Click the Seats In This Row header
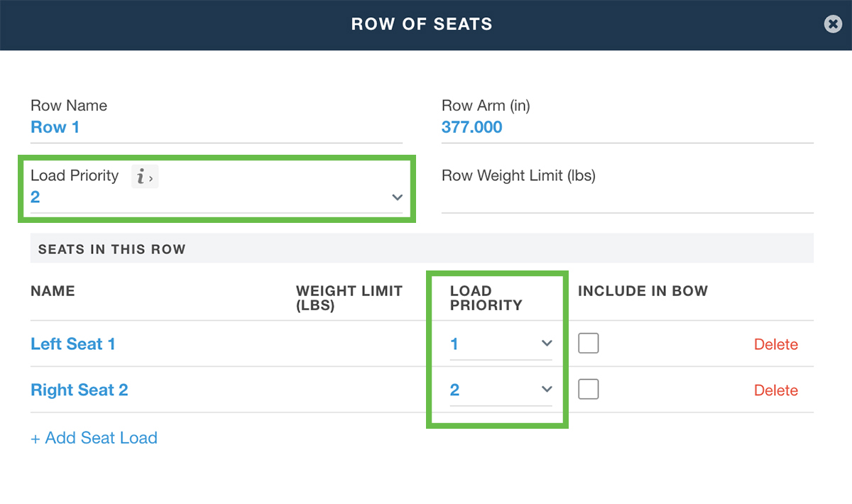 (x=111, y=250)
